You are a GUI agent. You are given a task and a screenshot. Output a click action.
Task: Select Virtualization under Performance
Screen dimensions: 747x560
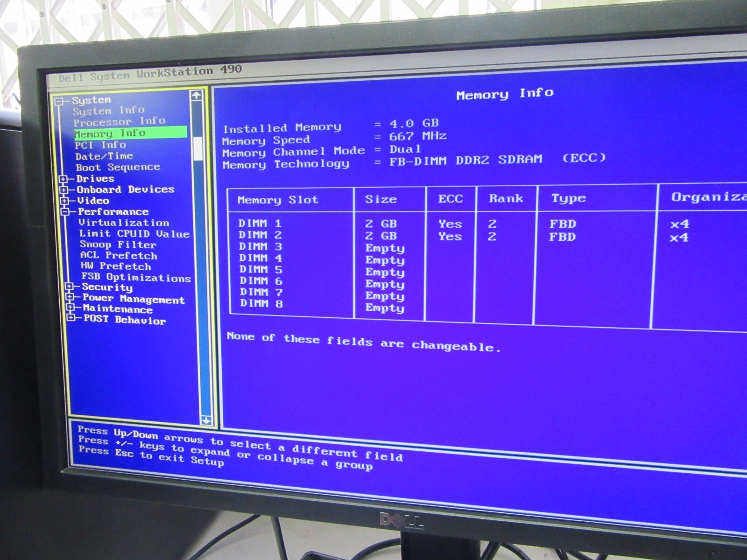coord(124,223)
